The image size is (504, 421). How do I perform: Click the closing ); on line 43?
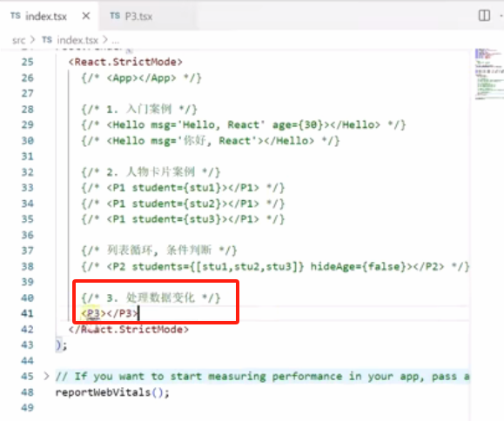pyautogui.click(x=62, y=345)
